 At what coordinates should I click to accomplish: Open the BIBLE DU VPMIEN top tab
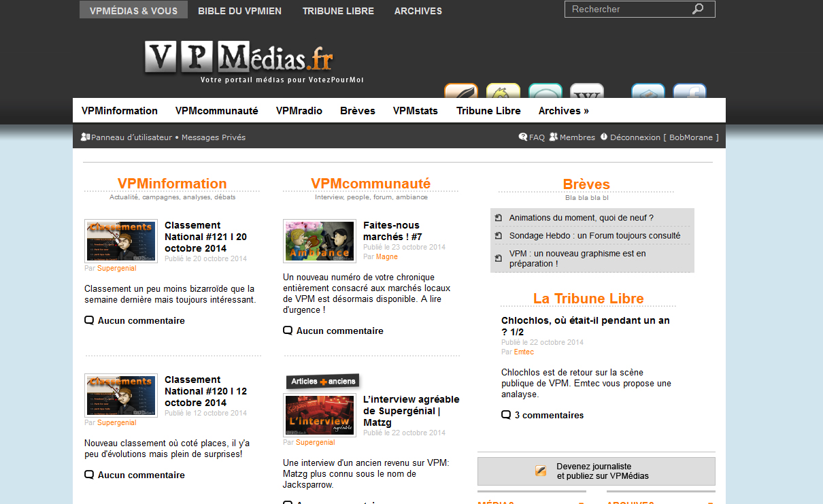coord(239,11)
